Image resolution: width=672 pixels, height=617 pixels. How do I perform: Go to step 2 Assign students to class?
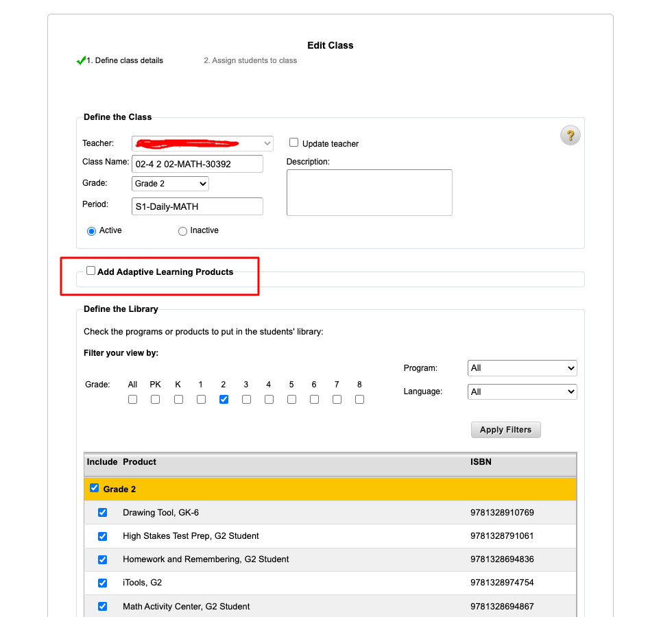pos(250,60)
